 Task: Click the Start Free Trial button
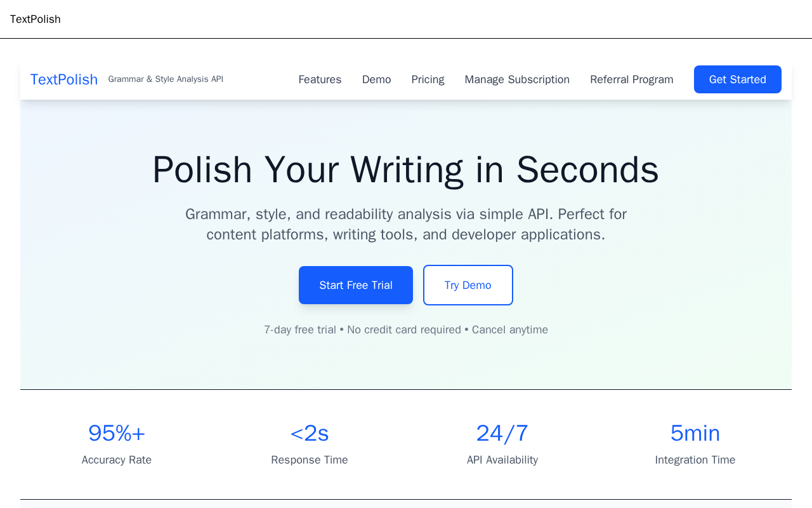tap(356, 285)
